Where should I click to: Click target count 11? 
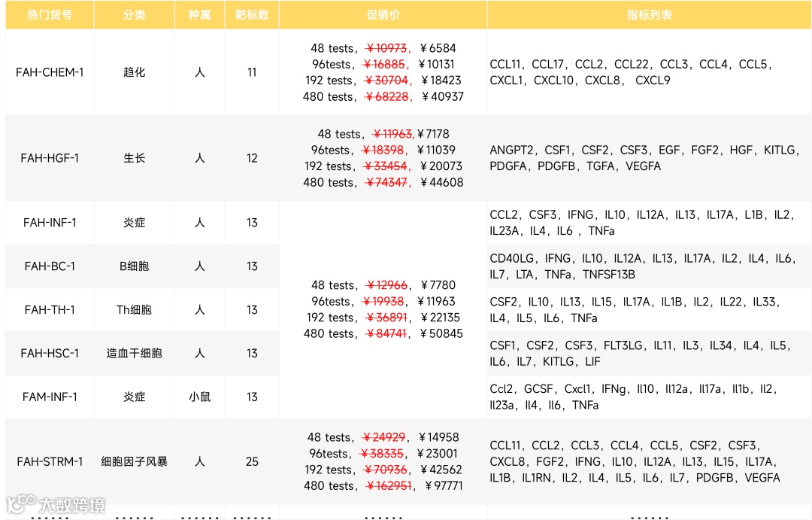[x=252, y=72]
